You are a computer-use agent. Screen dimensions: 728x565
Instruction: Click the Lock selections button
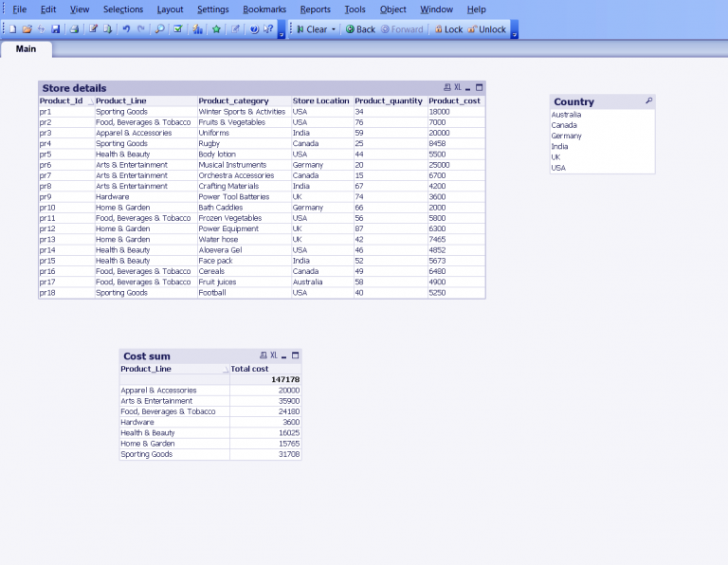(x=448, y=29)
